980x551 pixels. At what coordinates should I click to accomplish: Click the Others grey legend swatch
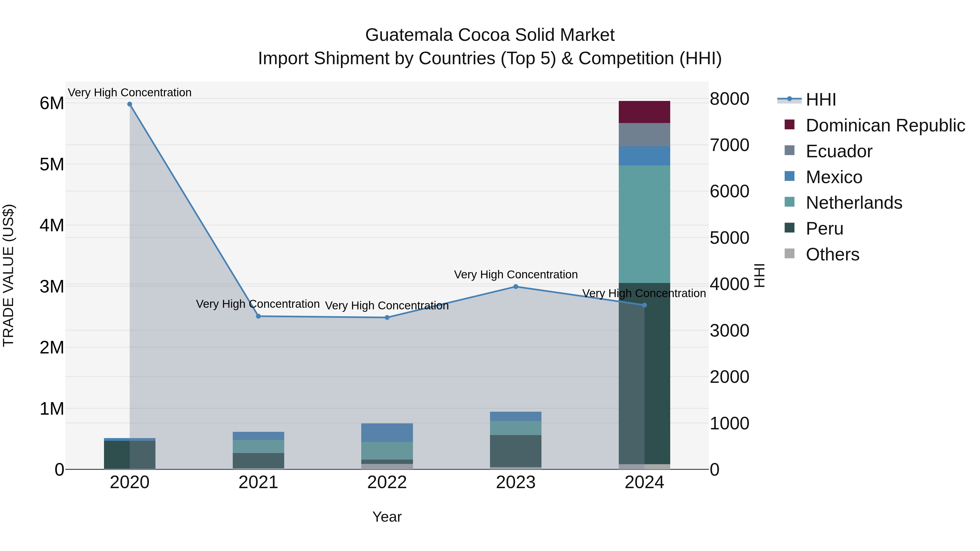[x=789, y=253]
